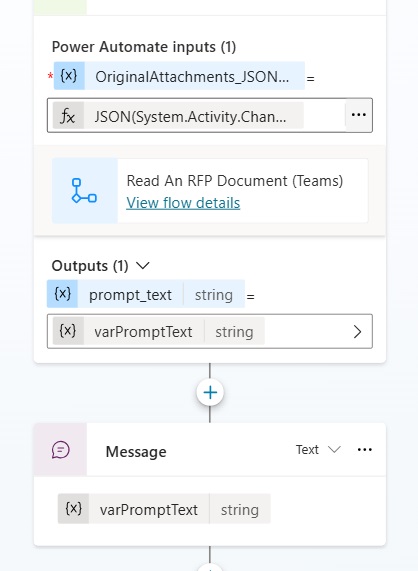The height and width of the screenshot is (571, 418).
Task: Click the flow icon for Read An RFP Document
Action: (84, 190)
